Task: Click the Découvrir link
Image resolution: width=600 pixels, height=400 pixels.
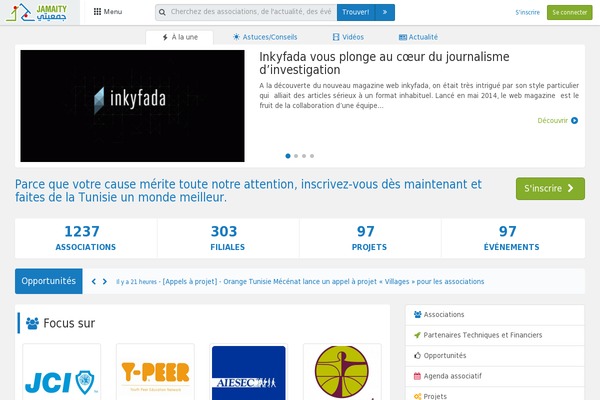Action: point(553,121)
